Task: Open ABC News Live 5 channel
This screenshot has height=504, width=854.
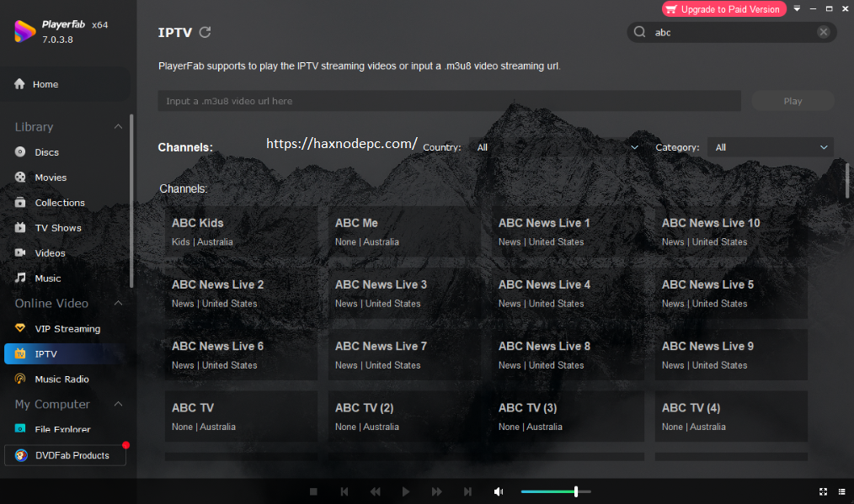Action: (731, 293)
